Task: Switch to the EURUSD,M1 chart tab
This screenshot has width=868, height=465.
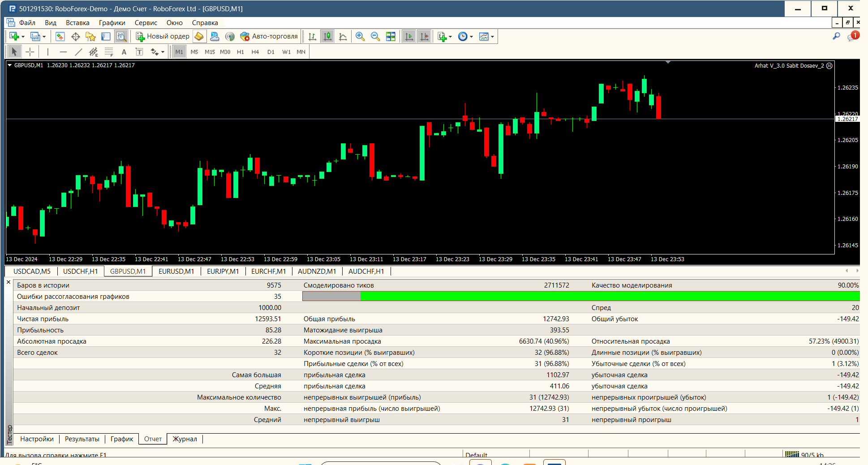Action: tap(176, 271)
